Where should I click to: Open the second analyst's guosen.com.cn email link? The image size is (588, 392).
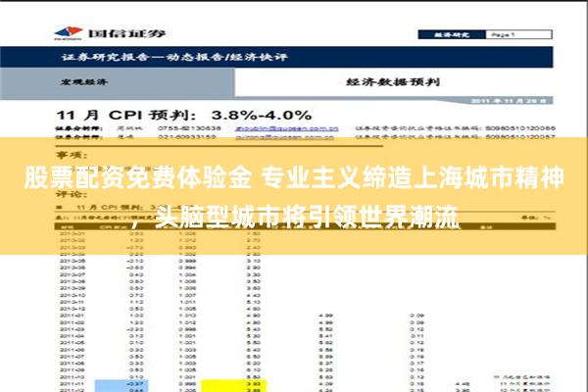click(x=284, y=137)
